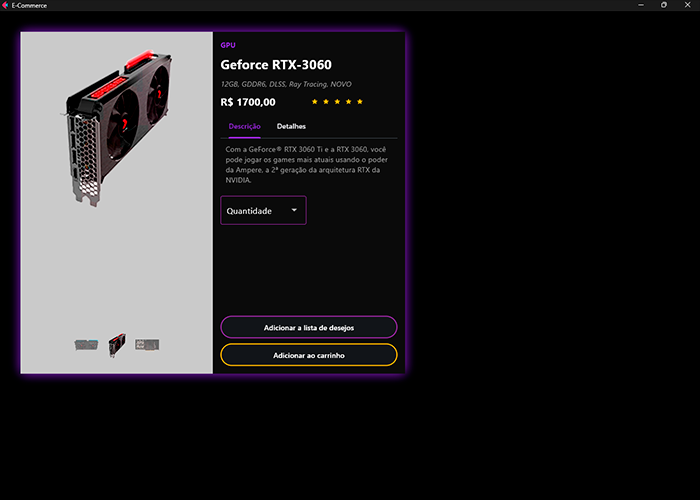
Task: Click Adicionar a lista de desejos button
Action: click(x=309, y=328)
